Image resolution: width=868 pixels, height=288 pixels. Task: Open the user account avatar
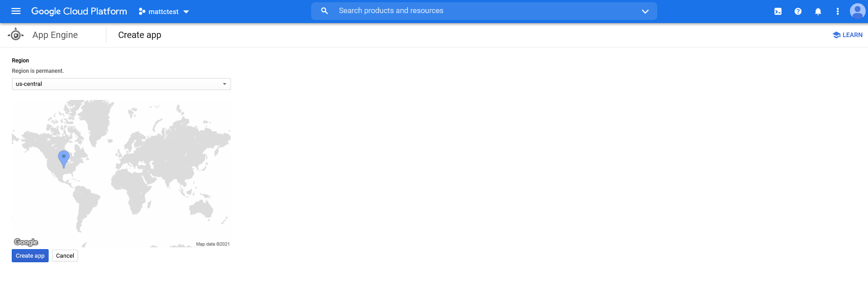point(857,11)
